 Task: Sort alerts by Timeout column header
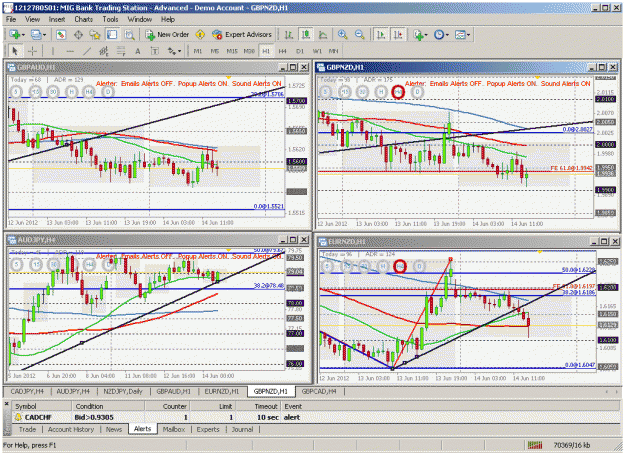click(x=258, y=406)
